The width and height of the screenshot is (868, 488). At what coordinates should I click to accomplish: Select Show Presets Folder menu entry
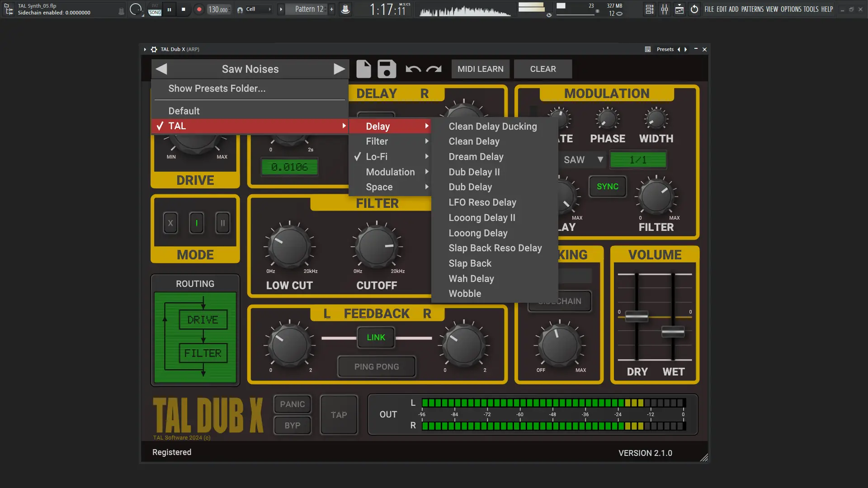pyautogui.click(x=250, y=89)
